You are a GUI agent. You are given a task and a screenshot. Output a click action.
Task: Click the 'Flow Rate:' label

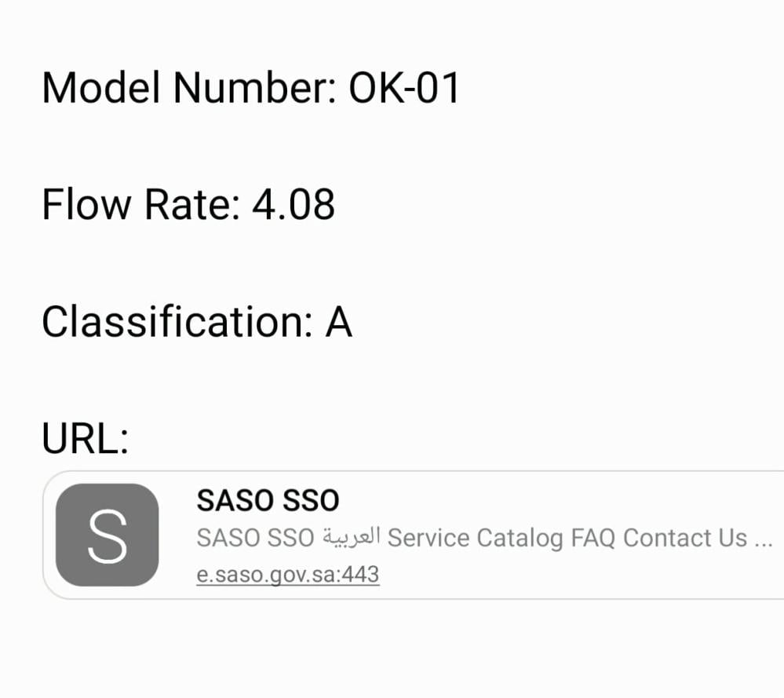point(140,204)
